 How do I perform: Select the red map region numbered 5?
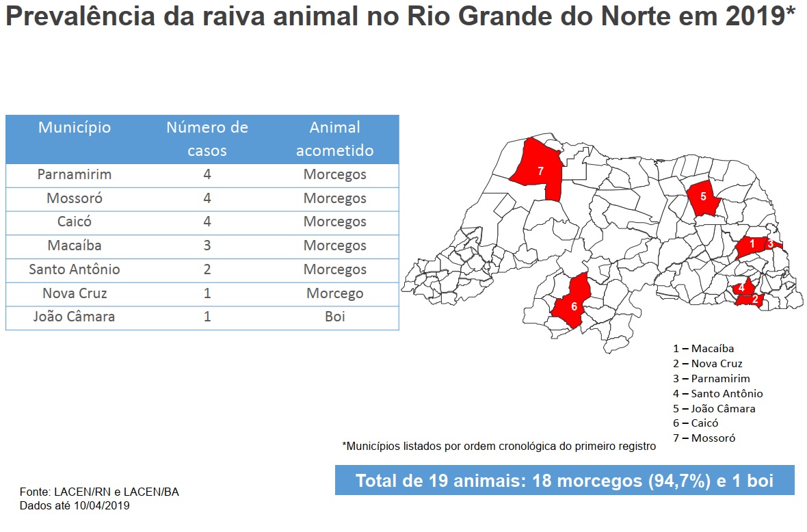tap(704, 198)
